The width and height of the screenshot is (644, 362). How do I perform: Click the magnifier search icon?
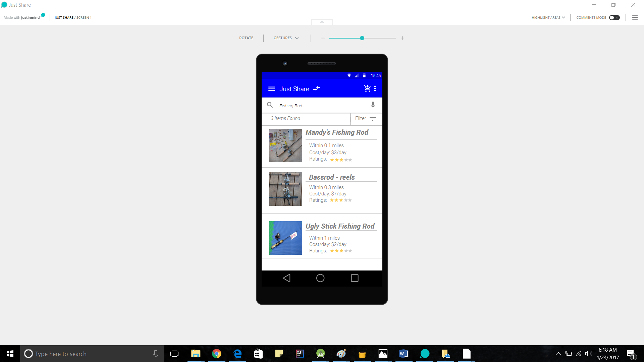270,105
